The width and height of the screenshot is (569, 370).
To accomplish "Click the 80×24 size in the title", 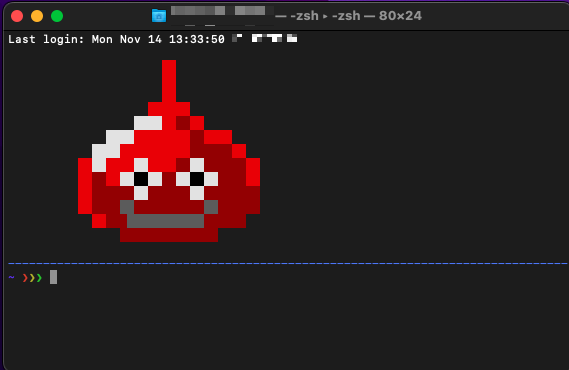I will 400,16.
